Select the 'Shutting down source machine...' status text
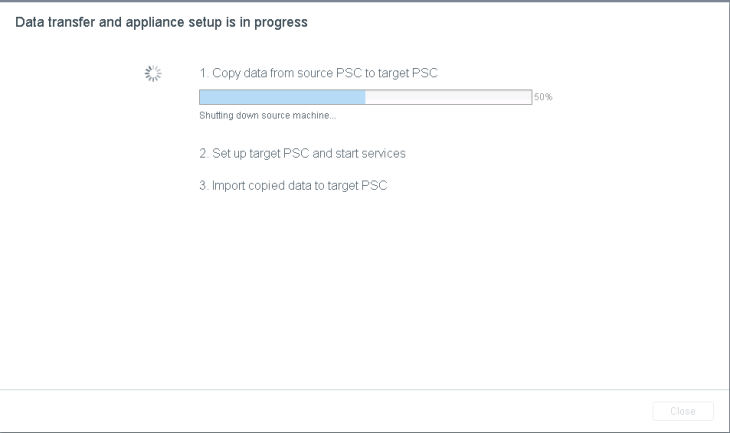 [x=267, y=115]
